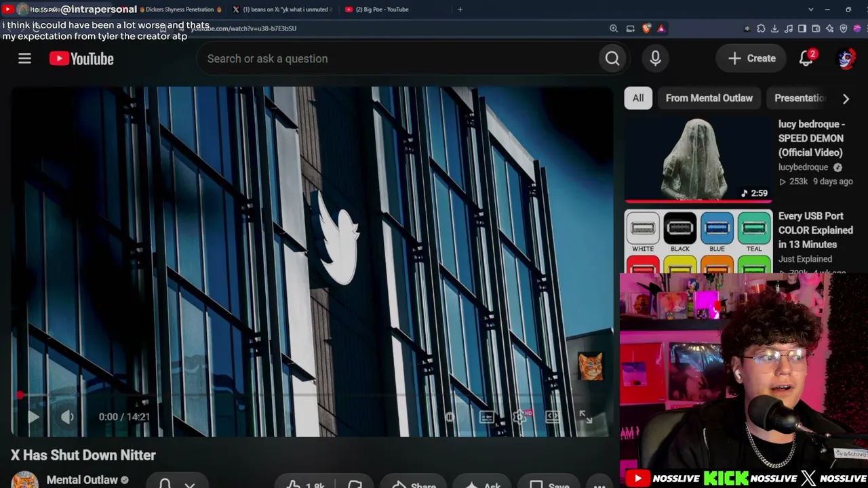Switch to the Dickers Shyness Penetration tab
The width and height of the screenshot is (868, 488).
click(179, 9)
